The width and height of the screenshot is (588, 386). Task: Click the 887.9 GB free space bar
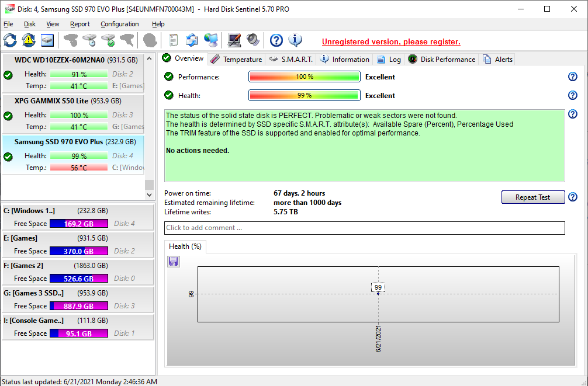click(79, 306)
